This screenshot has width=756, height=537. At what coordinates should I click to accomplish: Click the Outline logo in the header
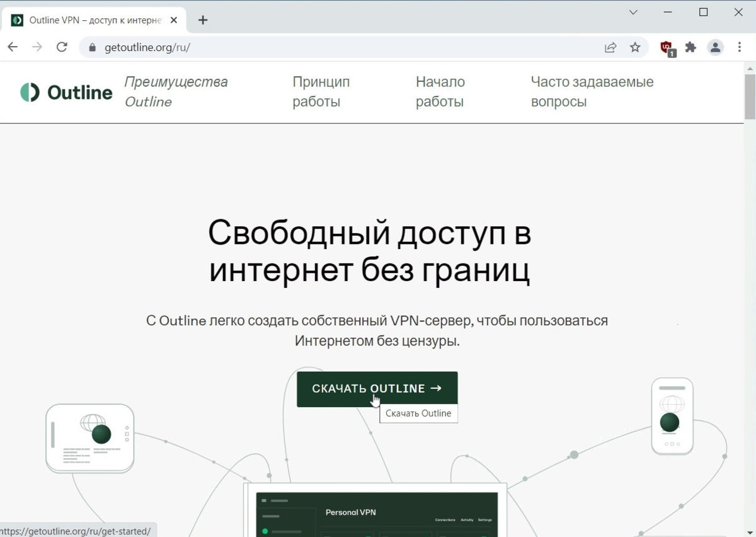pyautogui.click(x=66, y=92)
